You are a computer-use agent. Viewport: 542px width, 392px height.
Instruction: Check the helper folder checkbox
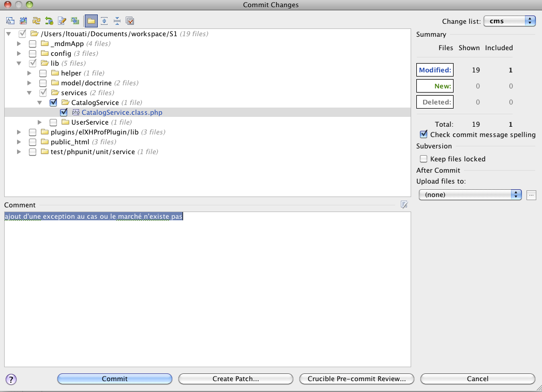coord(43,73)
